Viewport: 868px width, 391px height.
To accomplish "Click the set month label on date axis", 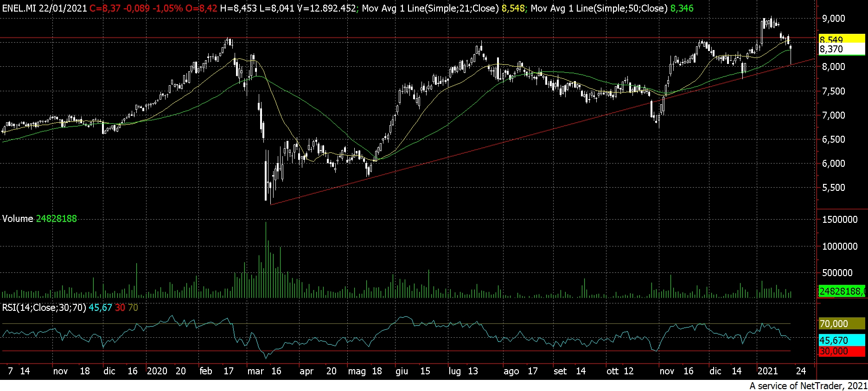I will tap(560, 371).
